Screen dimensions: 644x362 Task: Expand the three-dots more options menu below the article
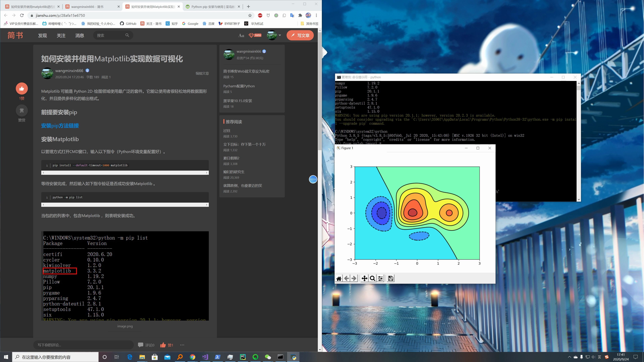click(182, 345)
